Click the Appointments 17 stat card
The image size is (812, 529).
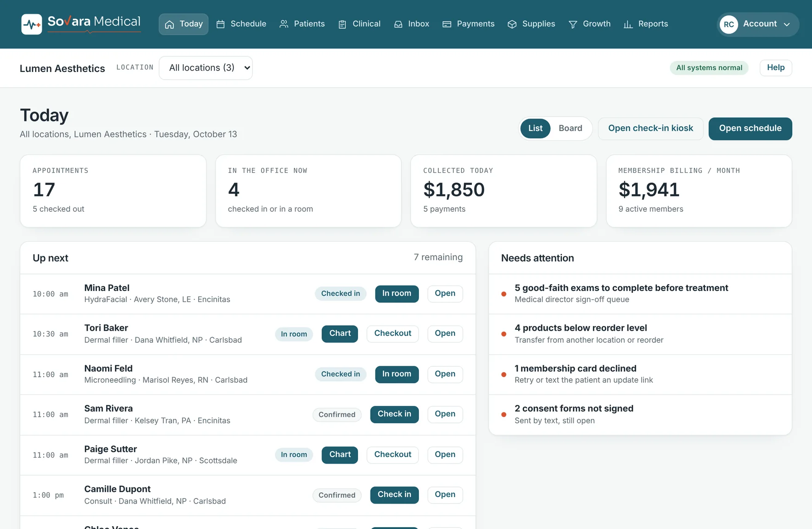(113, 191)
